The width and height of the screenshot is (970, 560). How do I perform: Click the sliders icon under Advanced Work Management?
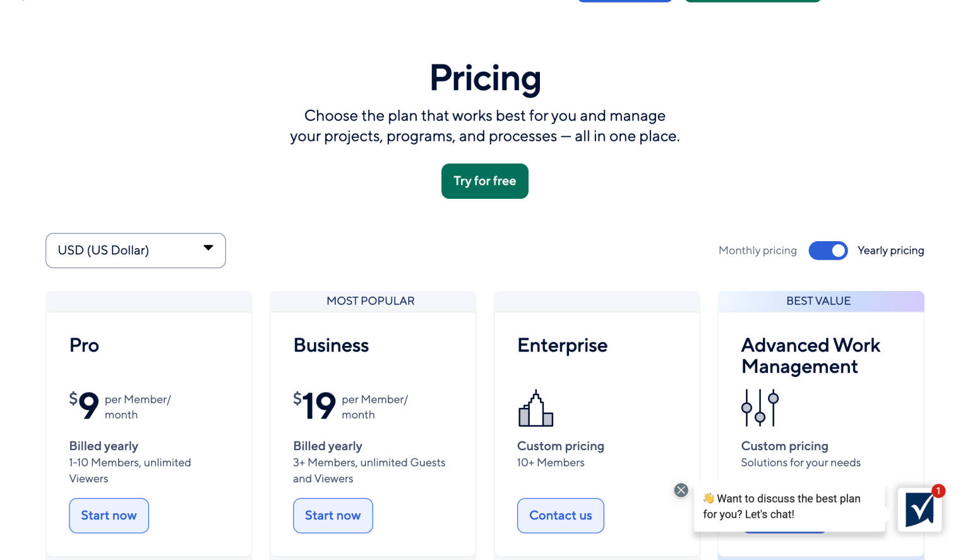(759, 408)
